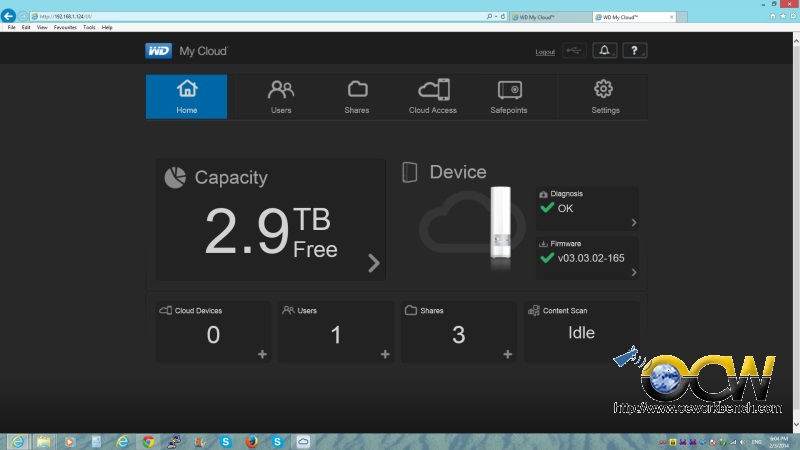Screen dimensions: 800x450
Task: Click the browser address bar
Action: click(x=258, y=16)
